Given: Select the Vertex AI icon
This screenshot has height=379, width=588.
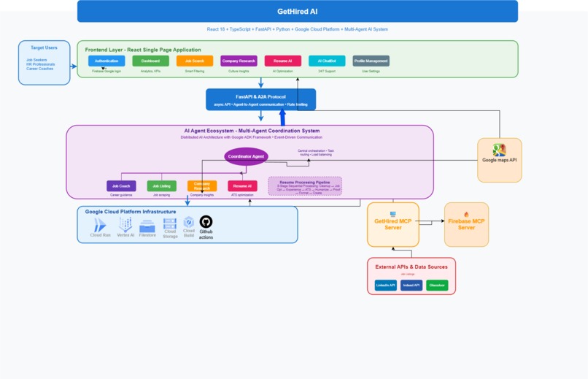Looking at the screenshot, I should (125, 225).
